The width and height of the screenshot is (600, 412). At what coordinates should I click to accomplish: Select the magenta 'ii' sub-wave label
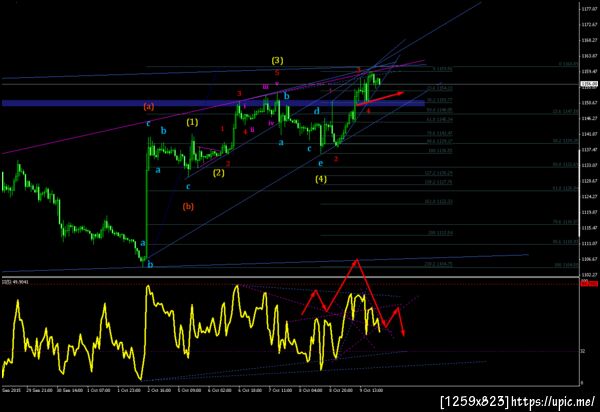252,129
